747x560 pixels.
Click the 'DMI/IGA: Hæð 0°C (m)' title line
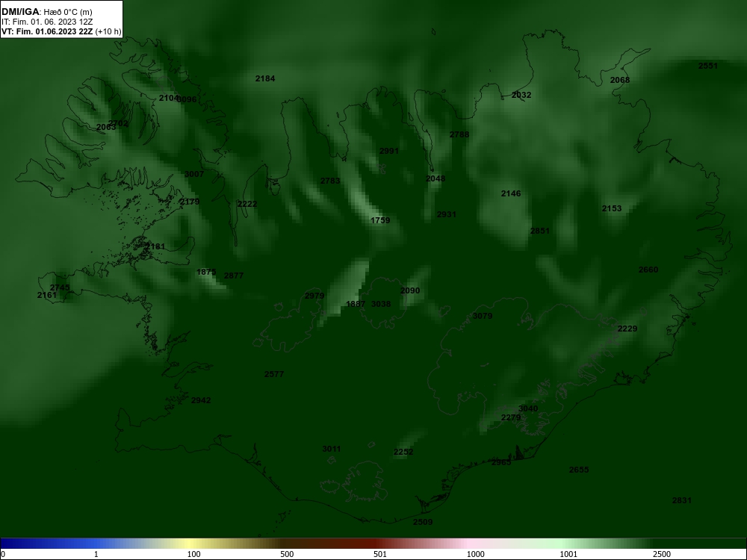[46, 11]
